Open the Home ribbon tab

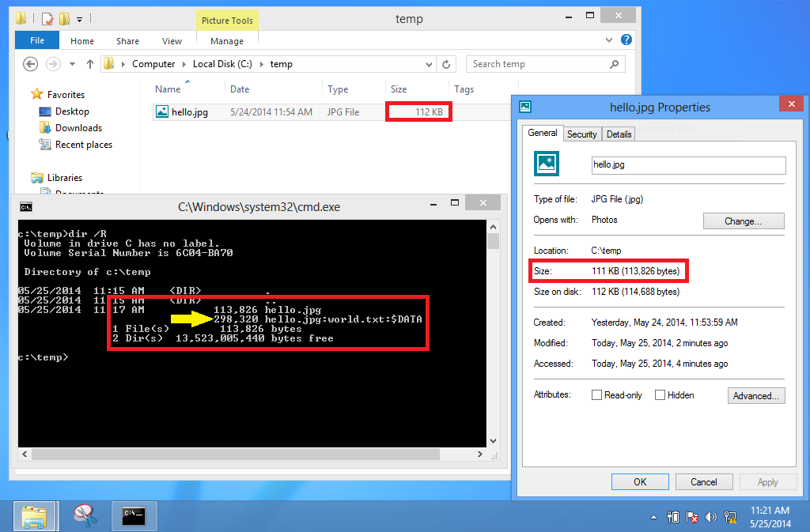(82, 41)
